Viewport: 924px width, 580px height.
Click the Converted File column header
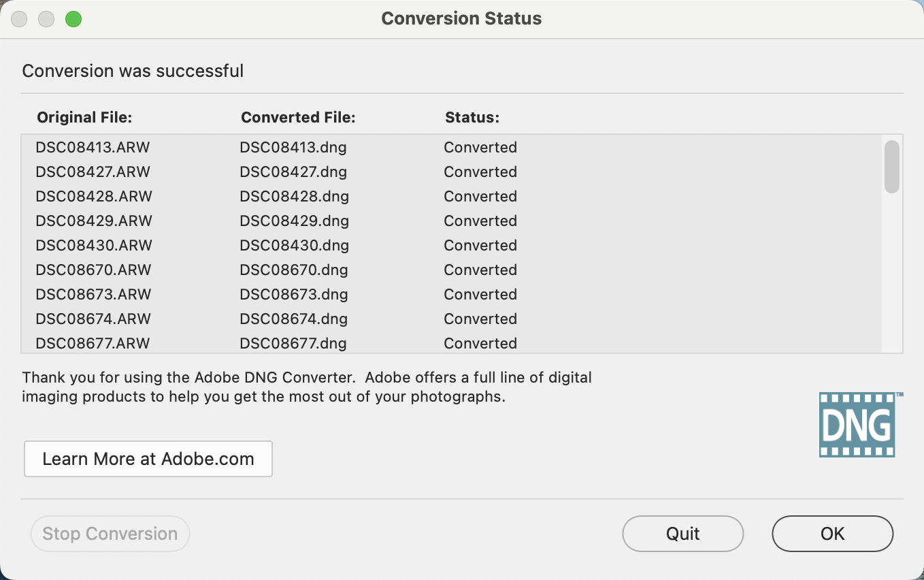coord(298,118)
